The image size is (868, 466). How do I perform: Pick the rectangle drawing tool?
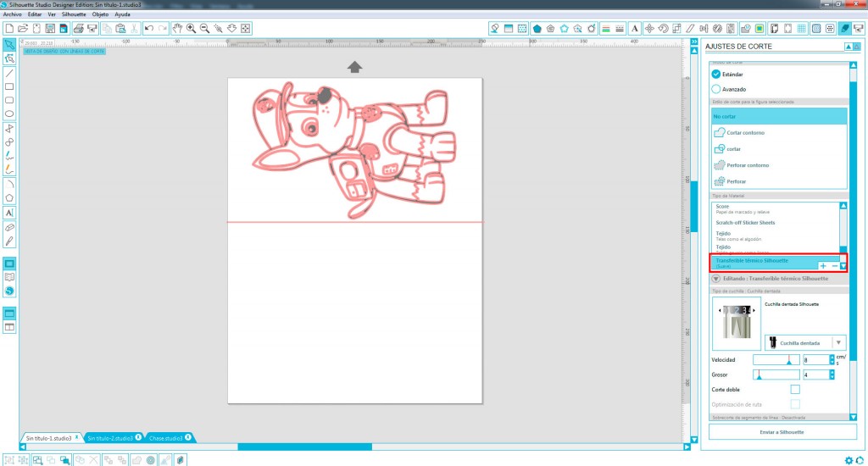coord(9,87)
